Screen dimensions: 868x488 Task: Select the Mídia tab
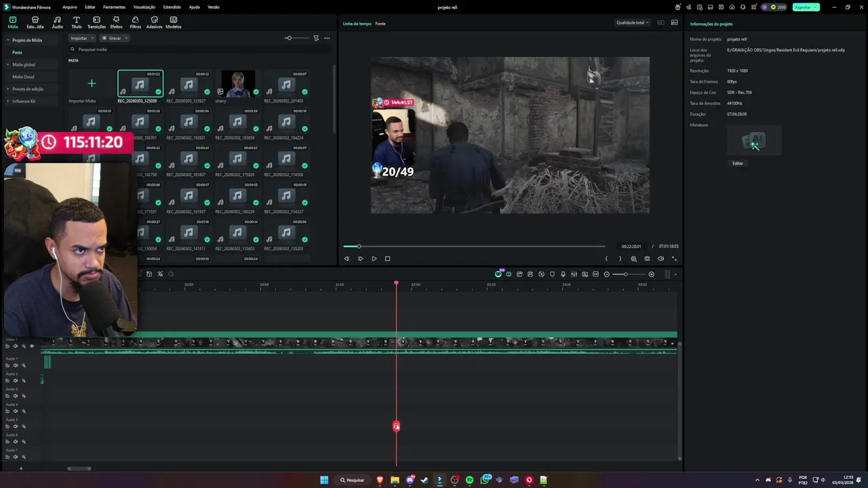coord(12,22)
